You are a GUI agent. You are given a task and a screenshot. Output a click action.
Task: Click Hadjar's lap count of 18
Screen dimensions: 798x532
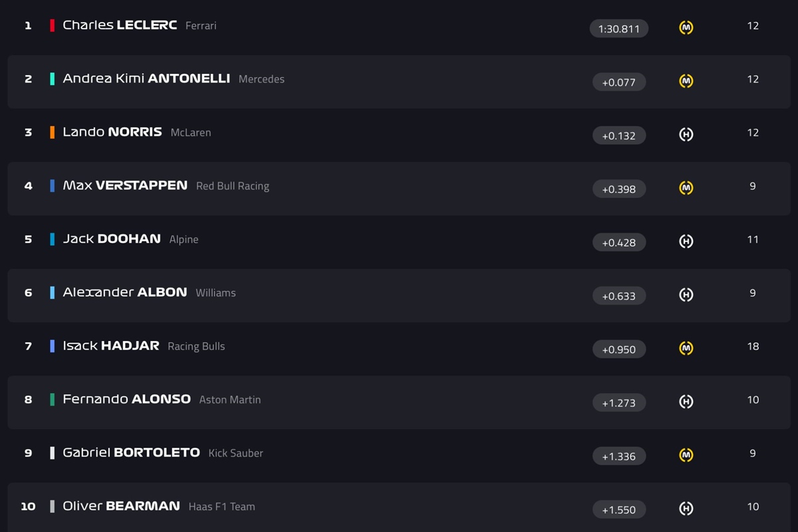tap(753, 346)
